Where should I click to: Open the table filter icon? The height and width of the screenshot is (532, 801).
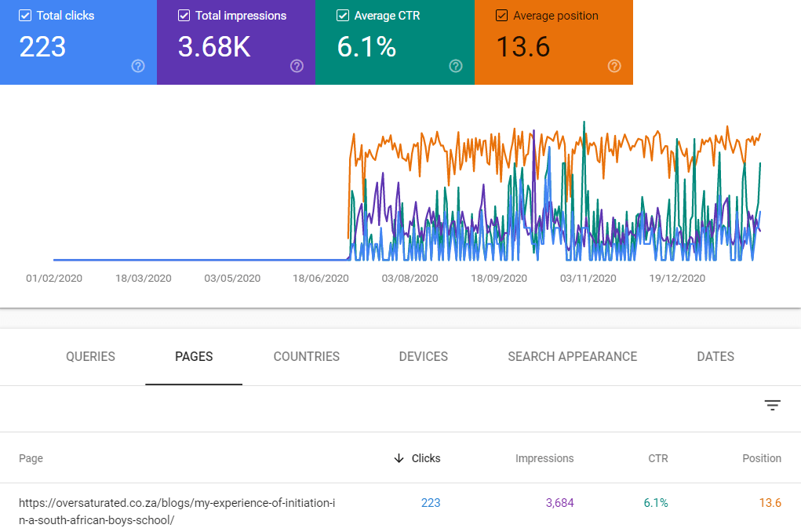coord(773,405)
